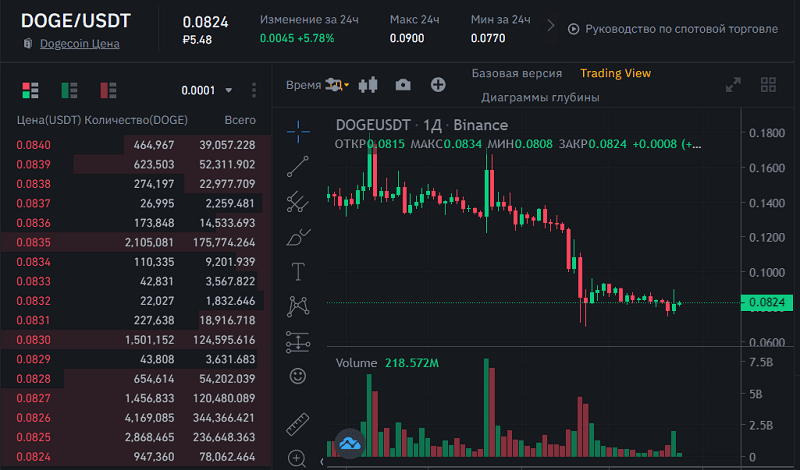Screen dimensions: 800x470
Task: Change the candlestick chart style
Action: coord(368,85)
